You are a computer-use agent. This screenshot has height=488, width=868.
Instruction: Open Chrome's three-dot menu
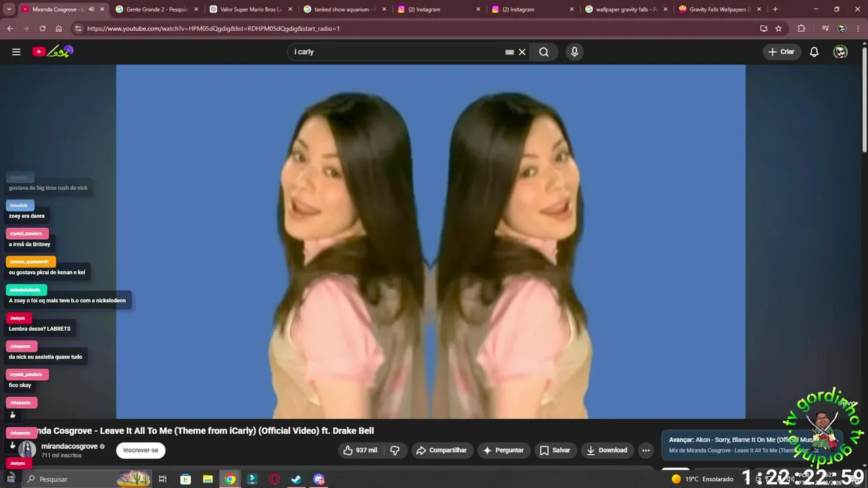point(858,28)
